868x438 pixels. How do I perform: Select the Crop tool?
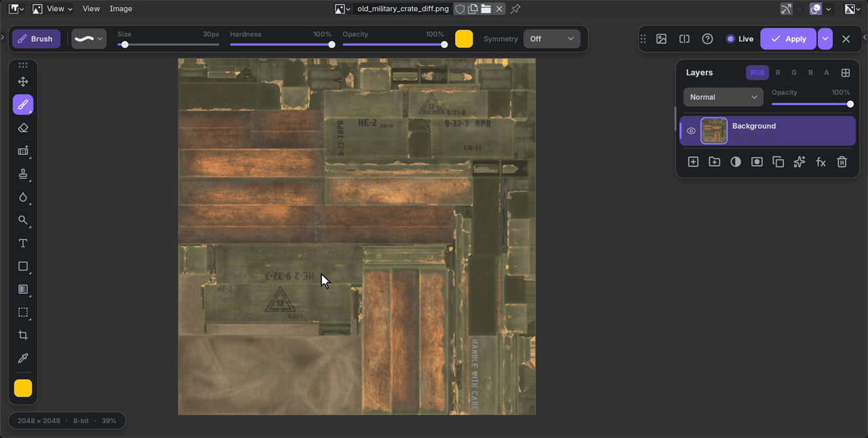(x=23, y=336)
